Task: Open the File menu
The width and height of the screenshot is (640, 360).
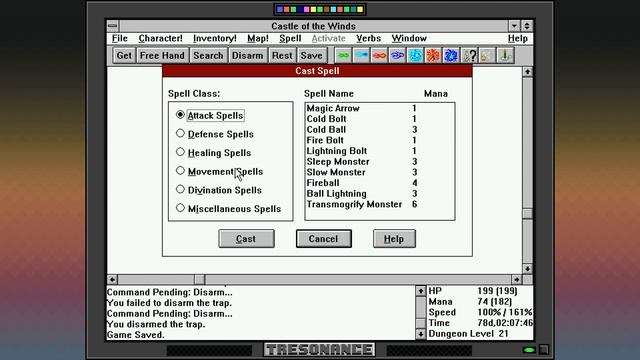Action: click(x=120, y=38)
